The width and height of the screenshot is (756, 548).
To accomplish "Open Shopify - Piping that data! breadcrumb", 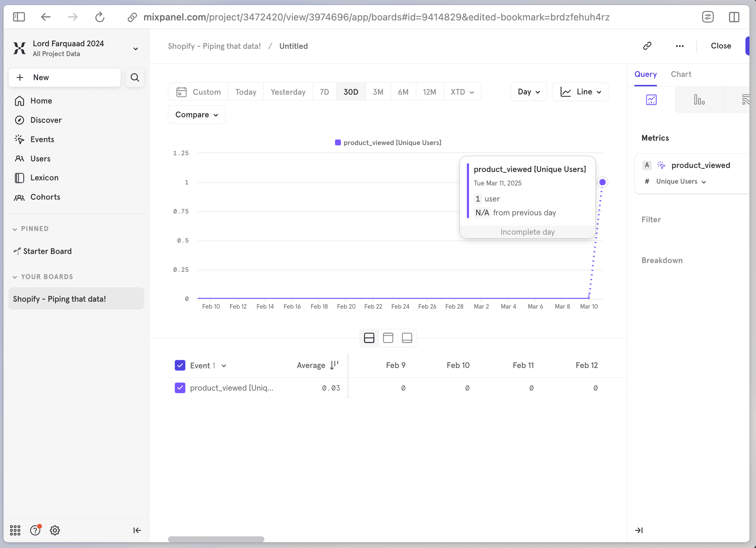I will (214, 46).
